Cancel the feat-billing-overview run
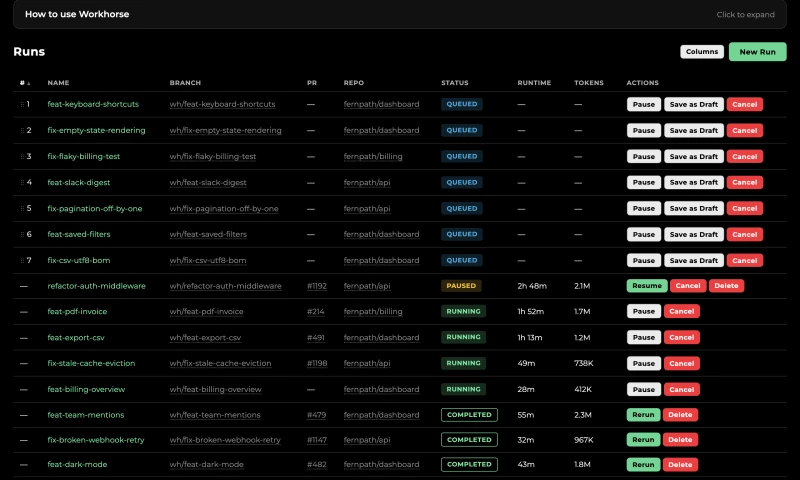 click(x=681, y=389)
